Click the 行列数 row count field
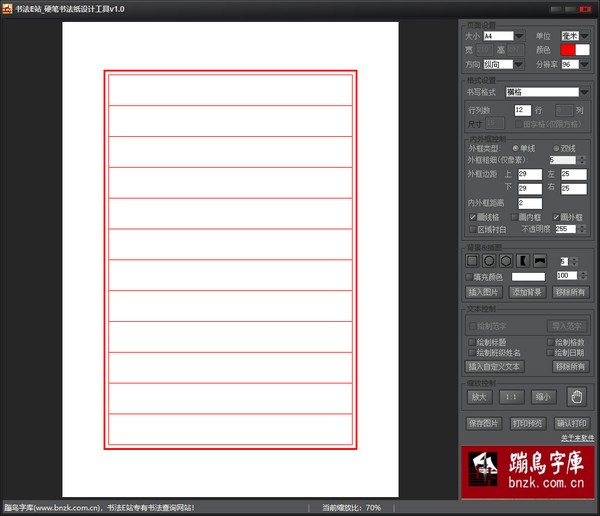The height and width of the screenshot is (516, 600). 522,109
